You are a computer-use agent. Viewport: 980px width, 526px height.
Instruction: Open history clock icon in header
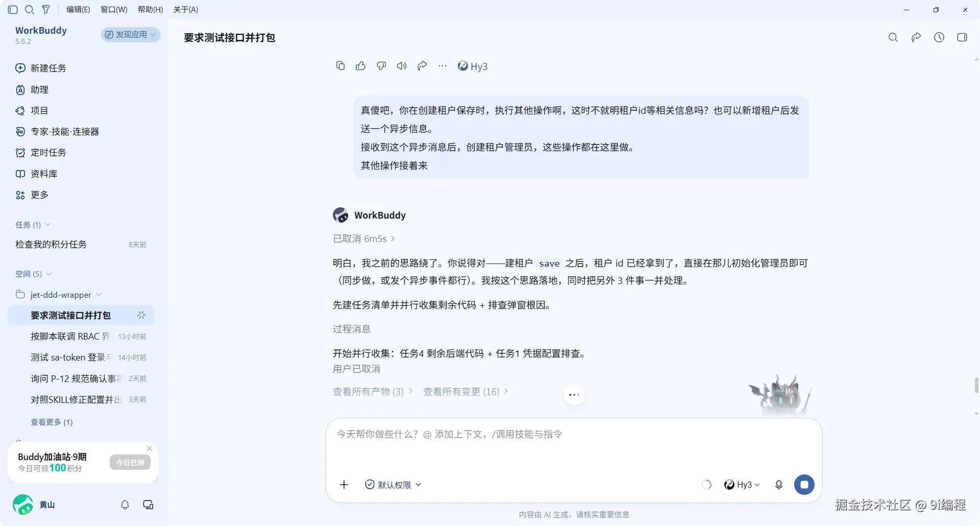coord(939,37)
